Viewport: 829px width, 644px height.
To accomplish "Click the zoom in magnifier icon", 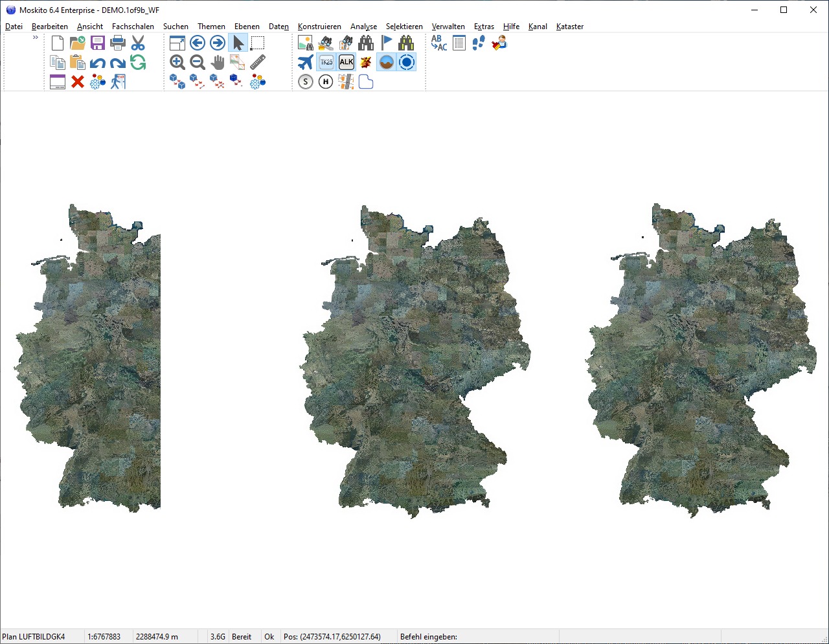I will tap(177, 62).
